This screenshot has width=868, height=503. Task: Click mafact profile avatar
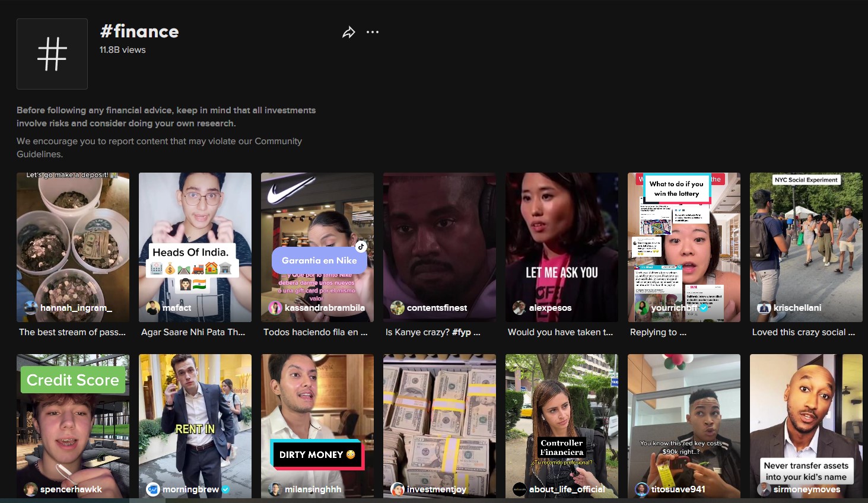[153, 308]
